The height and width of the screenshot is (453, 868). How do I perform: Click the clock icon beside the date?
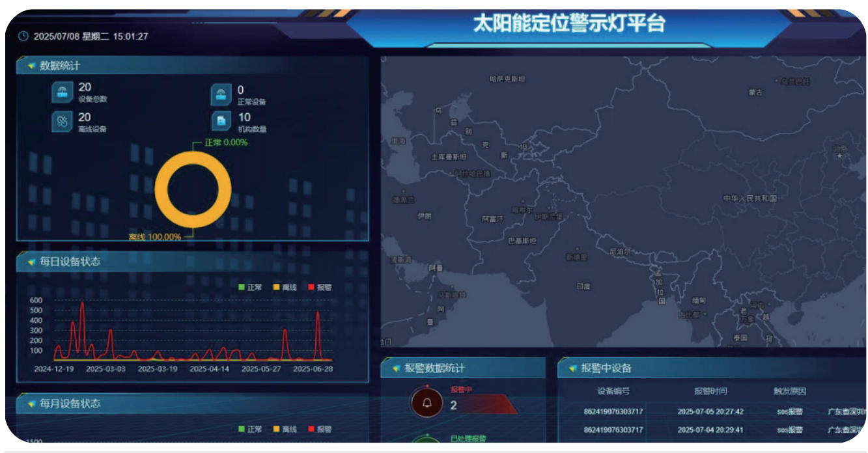point(23,36)
